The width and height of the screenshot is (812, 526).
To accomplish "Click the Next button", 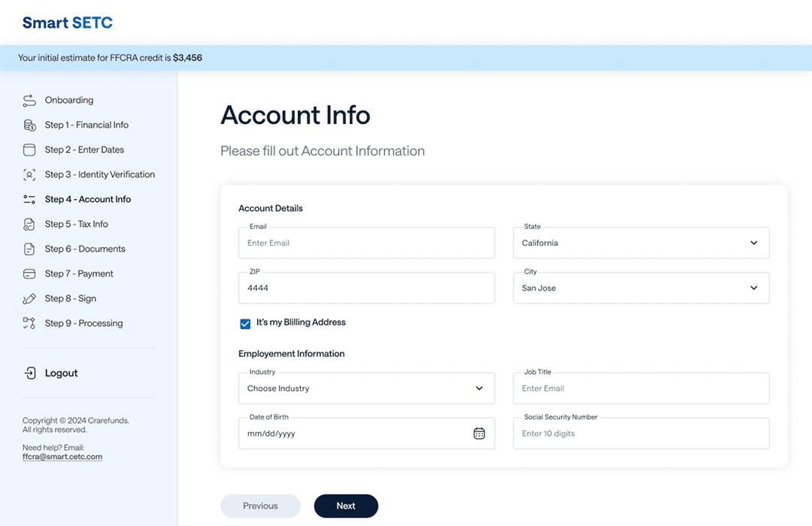I will pyautogui.click(x=346, y=506).
